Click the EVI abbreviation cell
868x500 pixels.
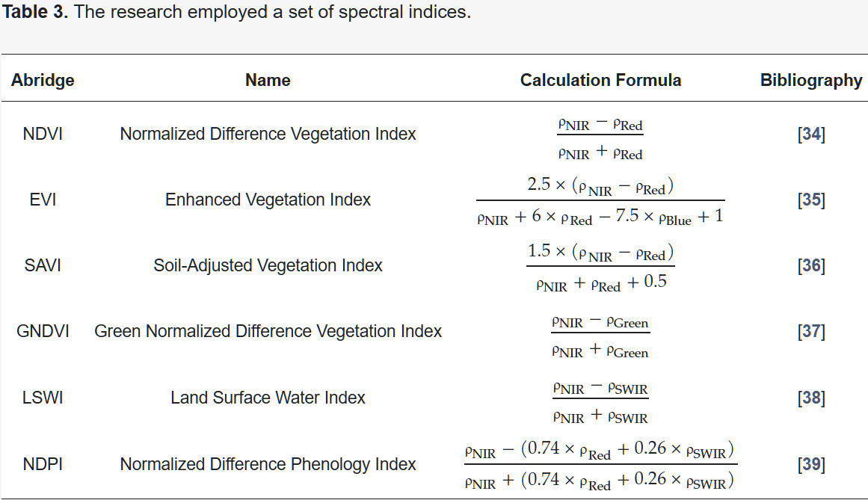tap(43, 200)
